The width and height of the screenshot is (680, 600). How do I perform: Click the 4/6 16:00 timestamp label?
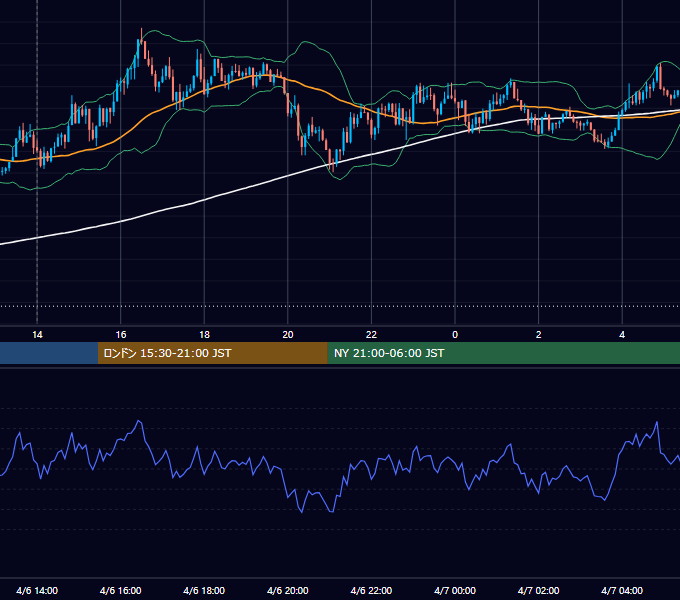[121, 590]
